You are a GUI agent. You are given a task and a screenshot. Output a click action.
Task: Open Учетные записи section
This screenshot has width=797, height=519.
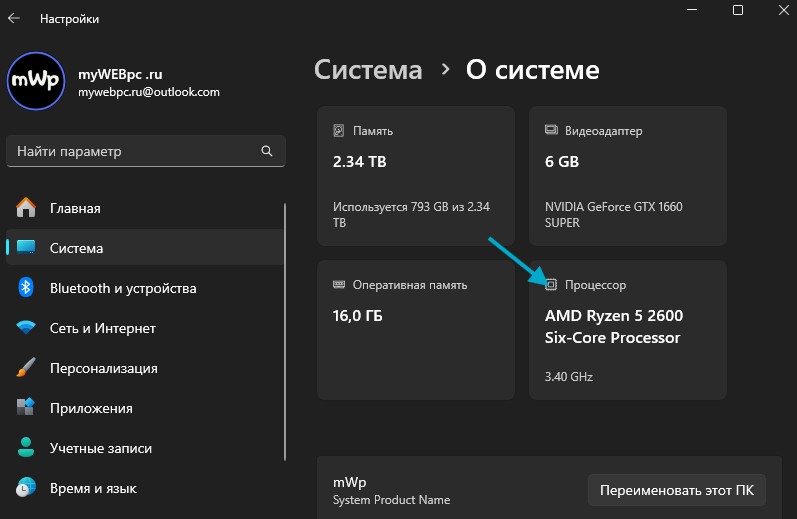click(x=145, y=447)
